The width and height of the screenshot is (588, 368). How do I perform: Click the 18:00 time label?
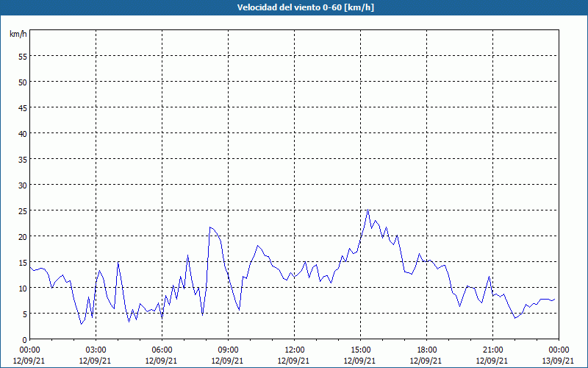pyautogui.click(x=427, y=350)
